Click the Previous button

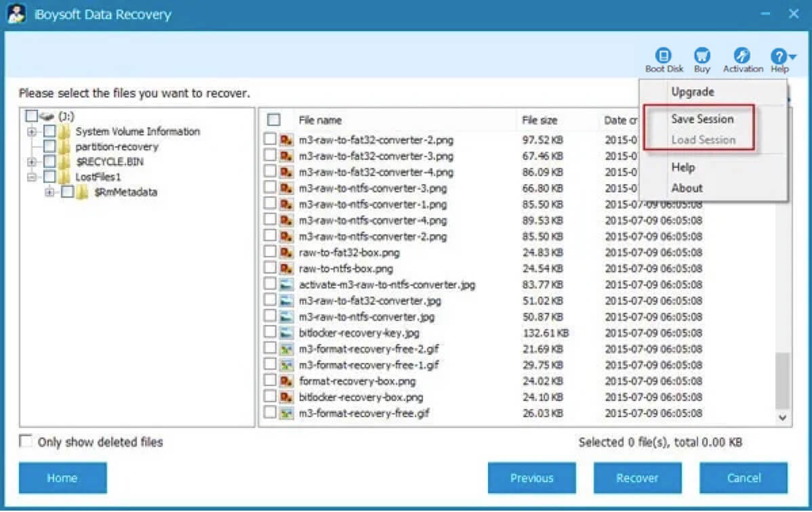coord(531,478)
